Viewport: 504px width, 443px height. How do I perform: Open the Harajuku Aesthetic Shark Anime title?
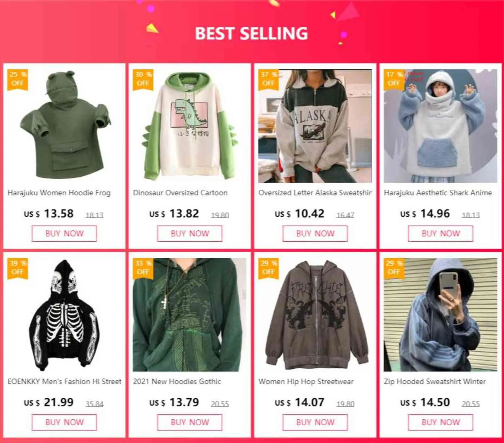point(438,193)
